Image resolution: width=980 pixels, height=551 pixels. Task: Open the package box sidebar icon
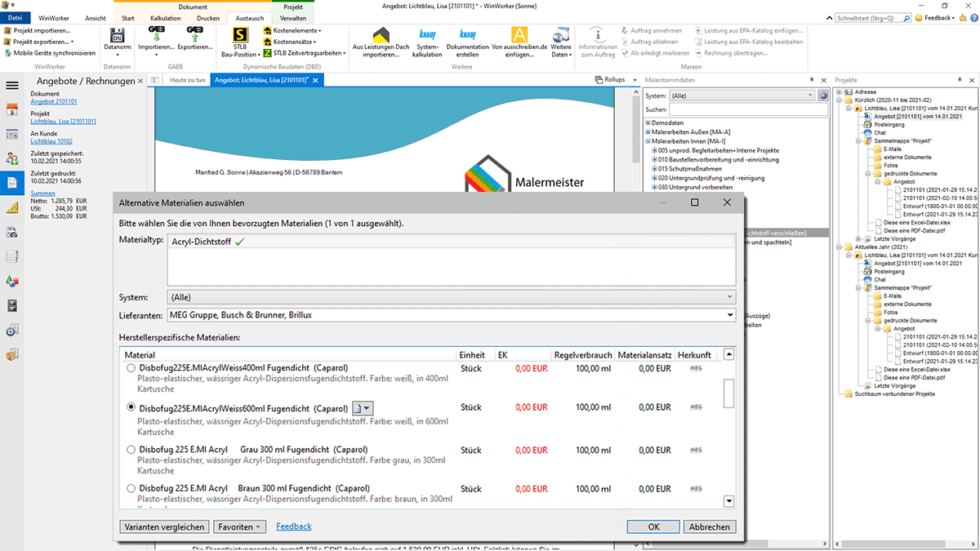(11, 354)
